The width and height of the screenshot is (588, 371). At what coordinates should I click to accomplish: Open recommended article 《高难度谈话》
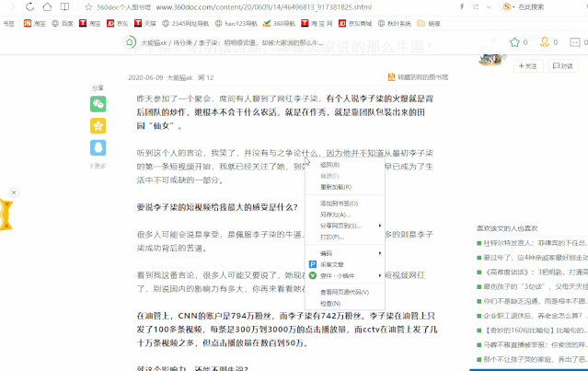[536, 272]
